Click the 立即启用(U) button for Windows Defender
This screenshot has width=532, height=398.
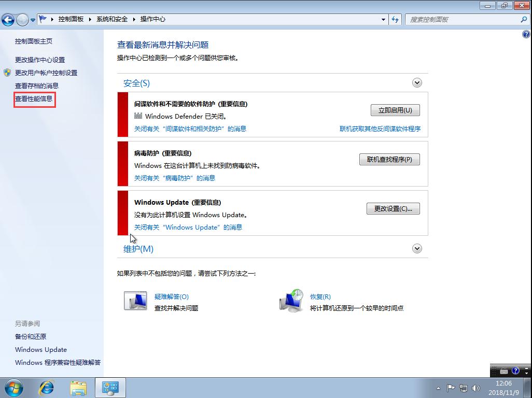[x=395, y=110]
